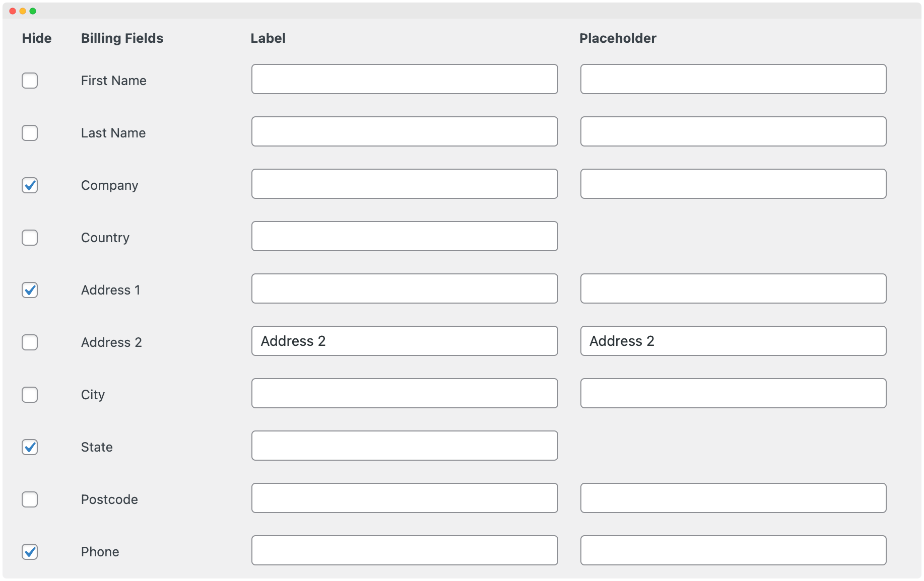Uncheck the Company hide checkbox

coord(30,185)
